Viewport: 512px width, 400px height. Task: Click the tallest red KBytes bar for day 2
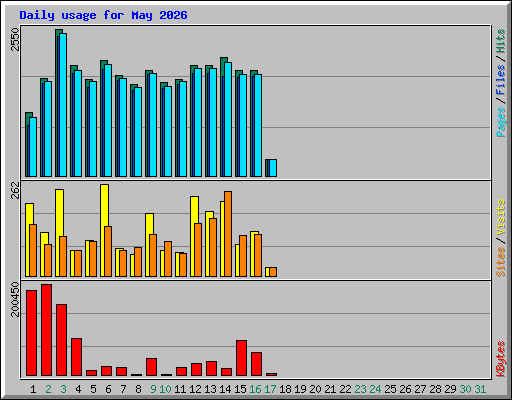tap(46, 330)
